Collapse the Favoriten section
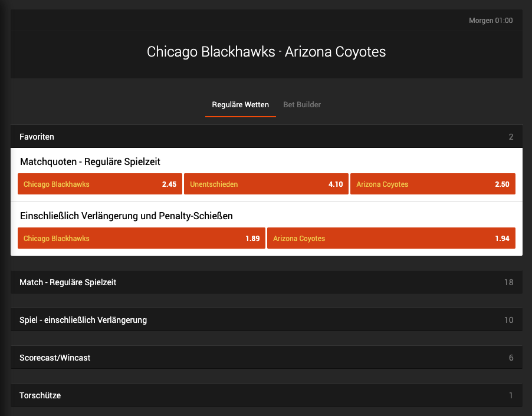The width and height of the screenshot is (532, 416). click(x=267, y=137)
